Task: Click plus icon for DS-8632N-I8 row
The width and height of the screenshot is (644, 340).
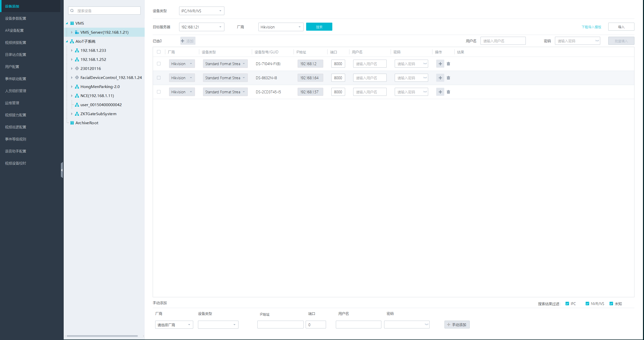Action: point(440,78)
